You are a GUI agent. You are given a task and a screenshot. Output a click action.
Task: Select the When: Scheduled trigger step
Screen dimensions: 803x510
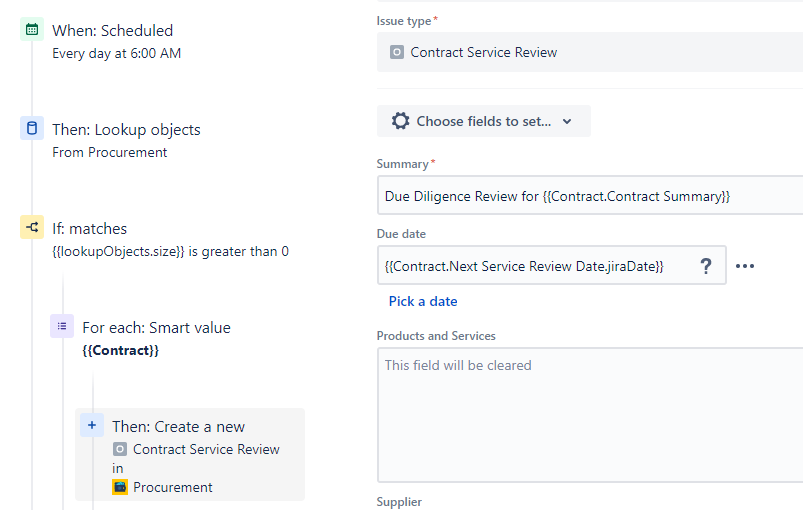(x=113, y=31)
